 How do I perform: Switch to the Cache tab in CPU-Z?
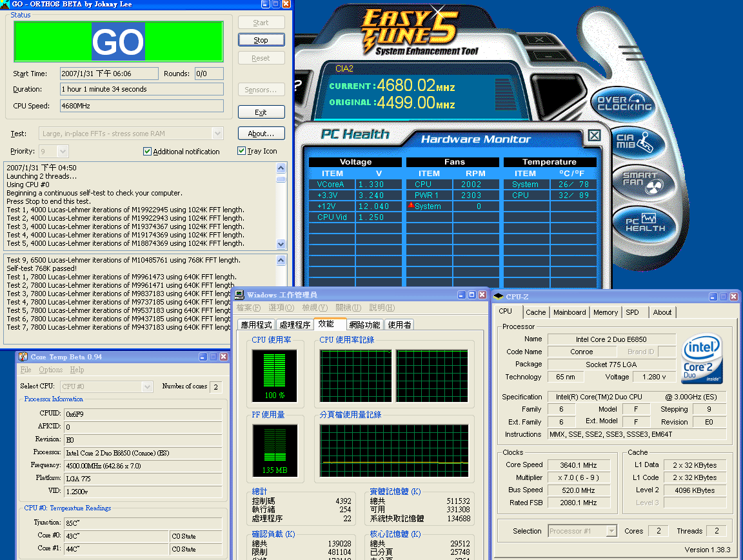click(x=535, y=312)
